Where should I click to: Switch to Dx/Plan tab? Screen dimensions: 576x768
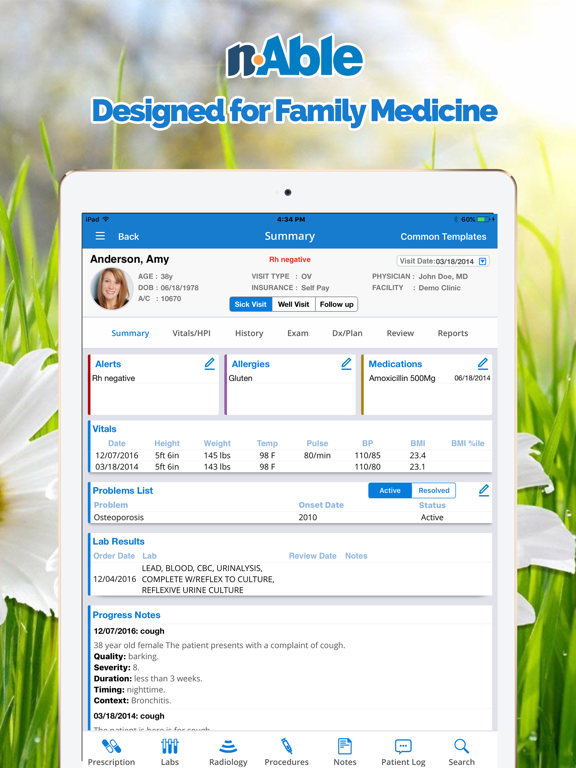347,333
